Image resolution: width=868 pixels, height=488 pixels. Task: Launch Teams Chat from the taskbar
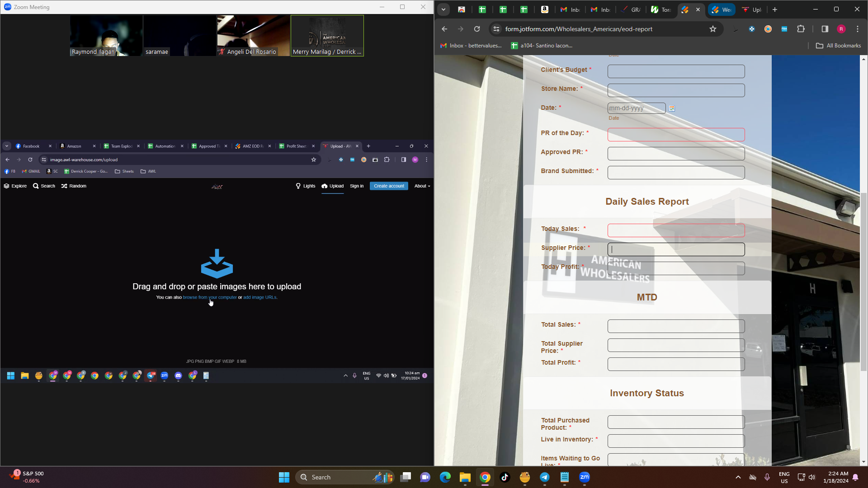pyautogui.click(x=425, y=477)
